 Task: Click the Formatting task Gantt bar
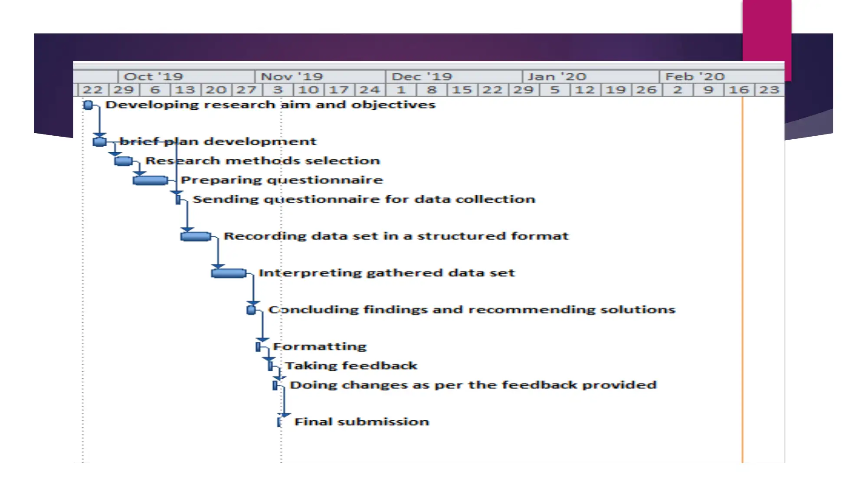(x=259, y=347)
